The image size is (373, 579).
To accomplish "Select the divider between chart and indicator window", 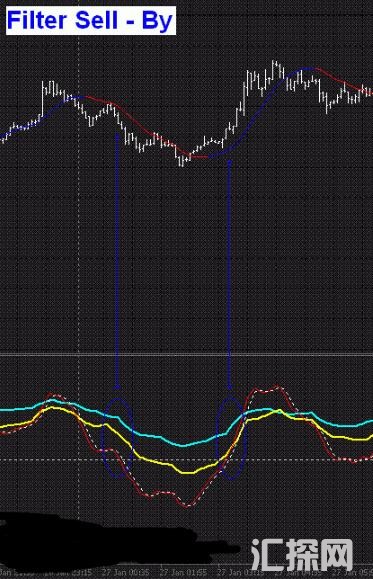I will coord(186,355).
